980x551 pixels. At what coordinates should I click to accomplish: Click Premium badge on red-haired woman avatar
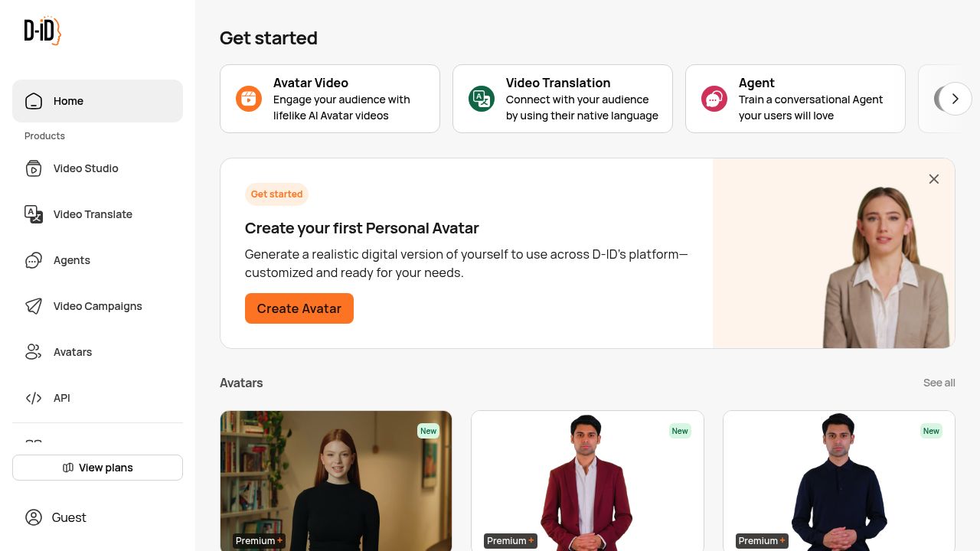[260, 541]
